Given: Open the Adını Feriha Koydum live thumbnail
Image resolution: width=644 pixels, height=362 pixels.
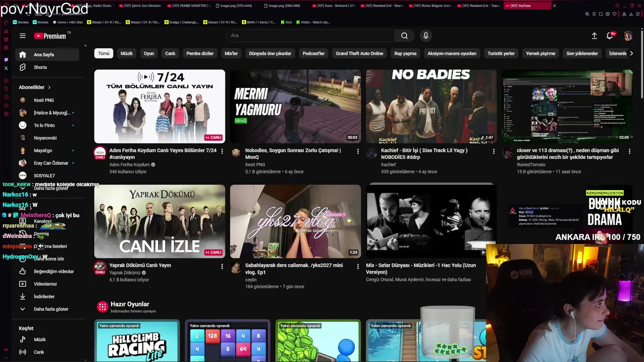Looking at the screenshot, I should (x=159, y=106).
